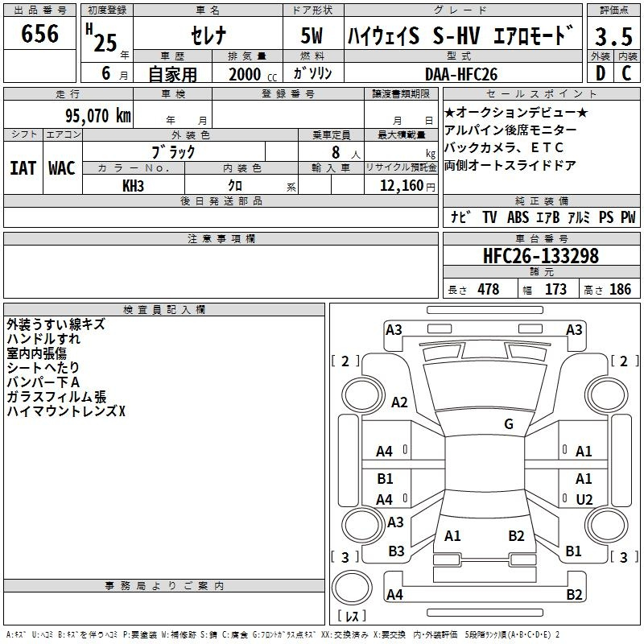Click the chassis number HFC26-133298
644x644 pixels.
coord(541,256)
